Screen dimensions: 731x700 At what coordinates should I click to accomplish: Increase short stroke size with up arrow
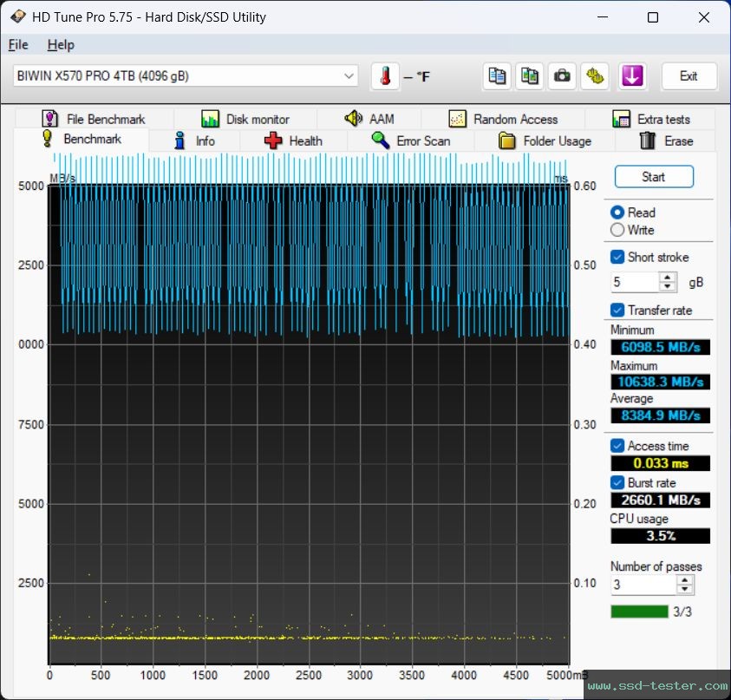[x=668, y=277]
